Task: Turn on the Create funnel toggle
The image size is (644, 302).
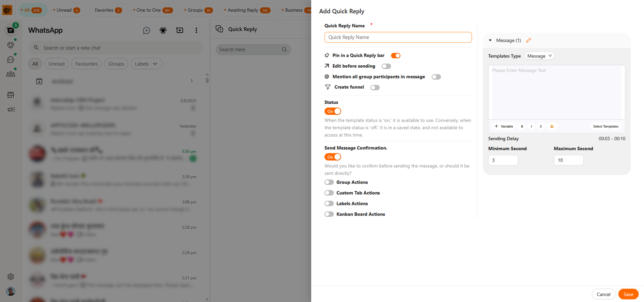Action: pyautogui.click(x=375, y=87)
